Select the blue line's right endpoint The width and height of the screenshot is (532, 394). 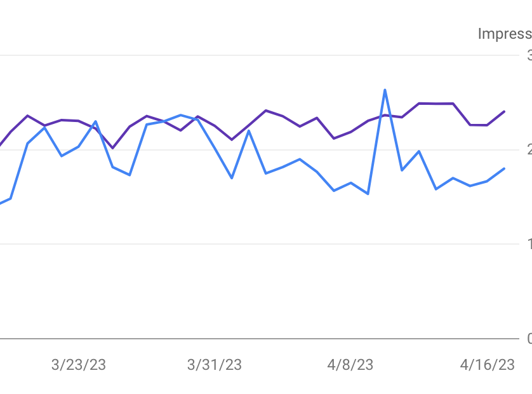(x=504, y=168)
